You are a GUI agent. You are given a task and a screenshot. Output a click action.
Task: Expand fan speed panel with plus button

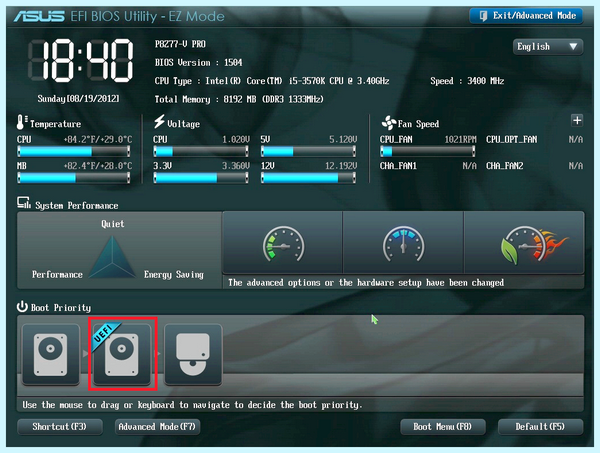pyautogui.click(x=577, y=121)
